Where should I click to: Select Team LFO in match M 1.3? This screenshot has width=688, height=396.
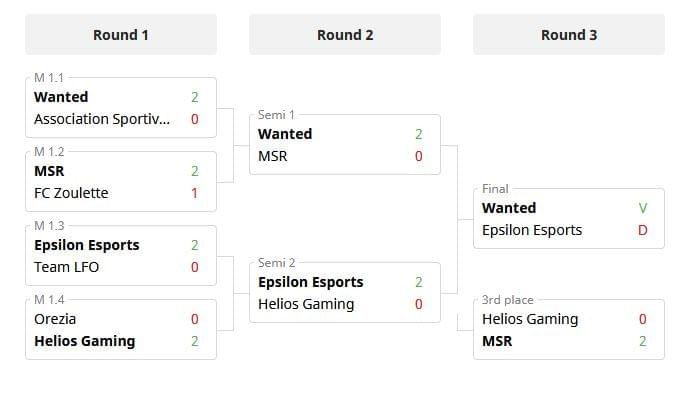click(x=67, y=267)
